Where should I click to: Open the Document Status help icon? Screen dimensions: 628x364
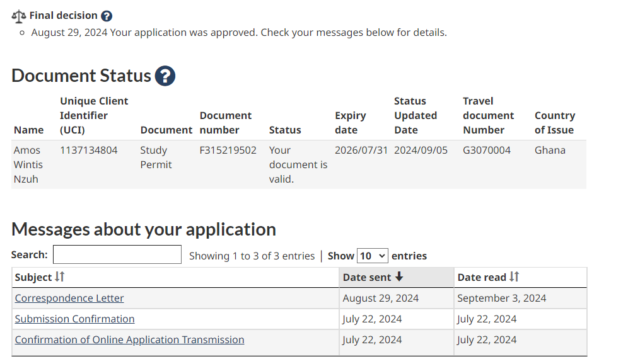point(165,76)
